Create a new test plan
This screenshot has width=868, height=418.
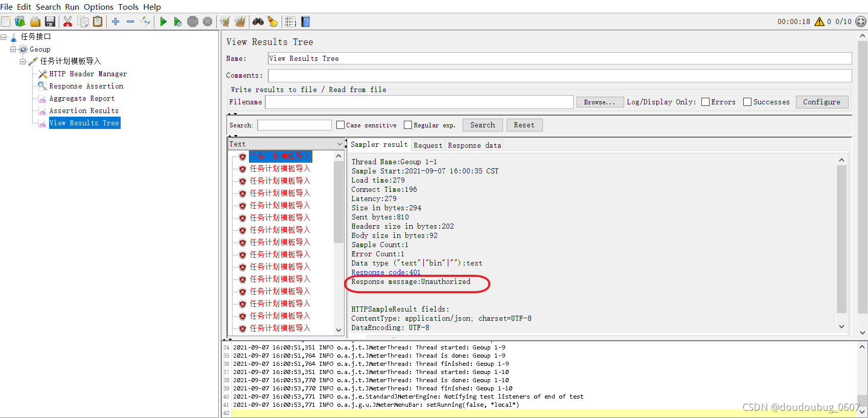tap(6, 21)
